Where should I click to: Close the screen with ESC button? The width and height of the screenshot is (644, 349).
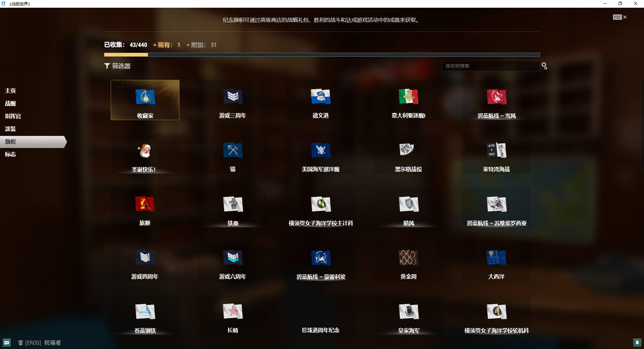pyautogui.click(x=620, y=17)
